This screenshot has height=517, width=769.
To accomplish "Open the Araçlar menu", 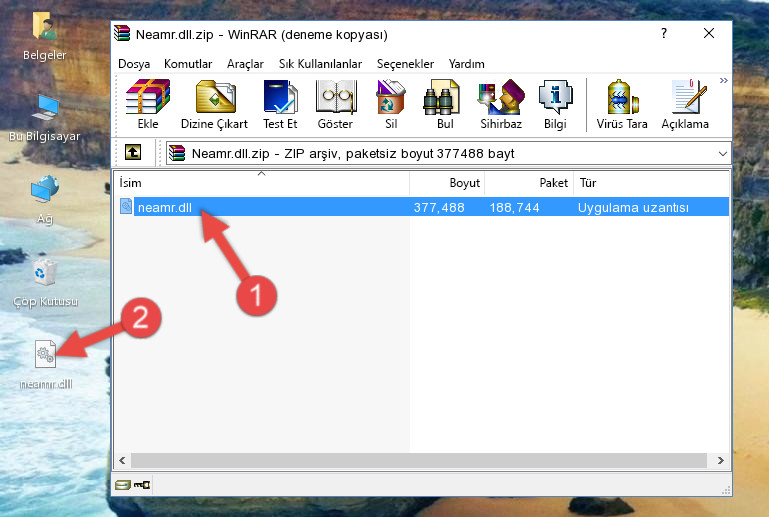I will coord(245,64).
